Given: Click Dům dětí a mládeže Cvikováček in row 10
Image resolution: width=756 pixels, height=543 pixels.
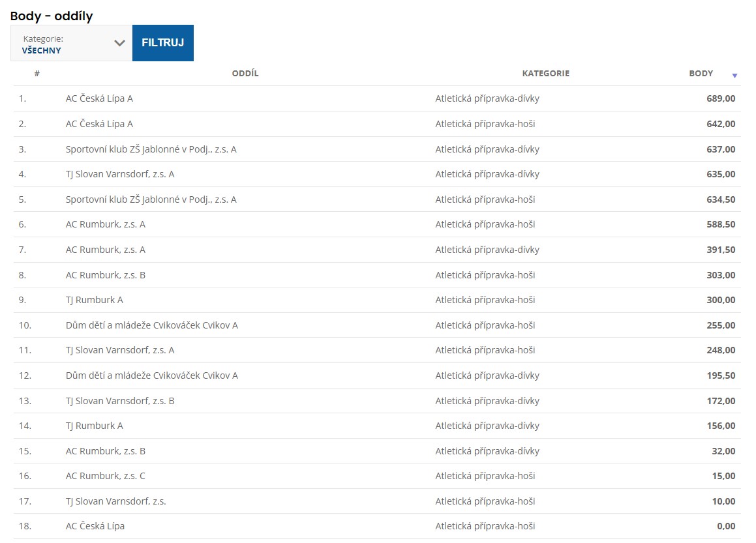Looking at the screenshot, I should click(x=152, y=325).
